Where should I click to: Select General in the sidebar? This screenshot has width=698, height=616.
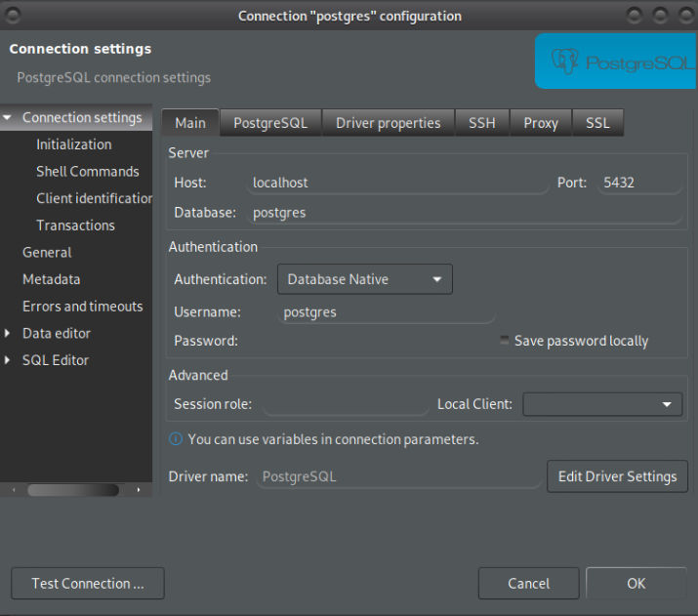click(x=47, y=253)
